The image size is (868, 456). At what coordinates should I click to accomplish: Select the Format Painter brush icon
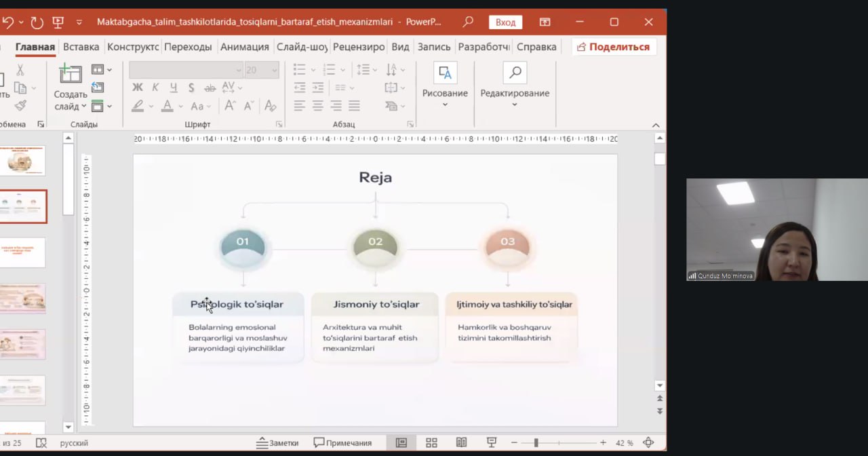click(x=20, y=105)
